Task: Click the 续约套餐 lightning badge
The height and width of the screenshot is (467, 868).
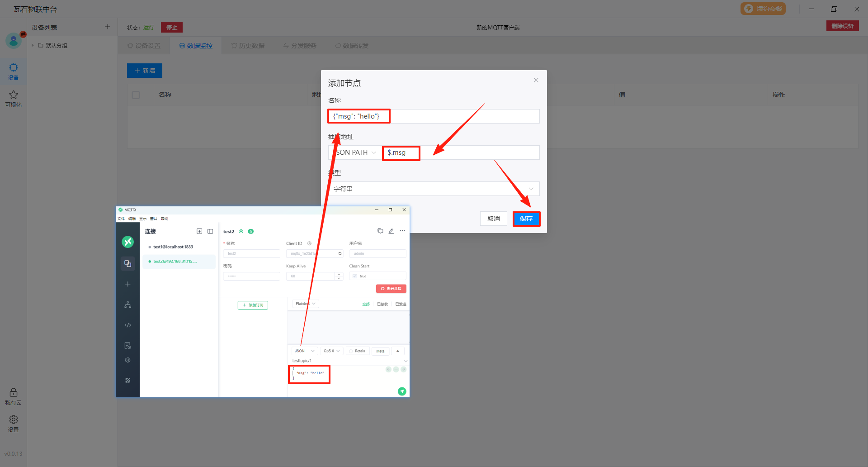Action: pos(763,9)
